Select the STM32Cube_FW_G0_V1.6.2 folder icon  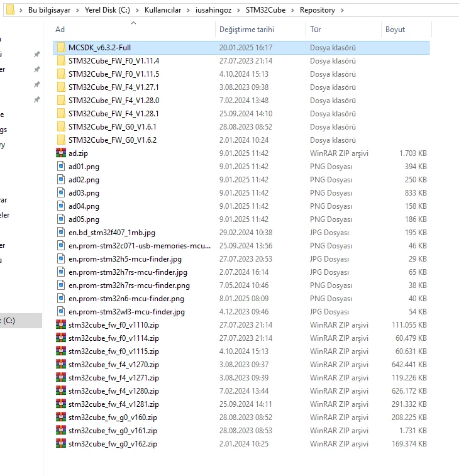tap(61, 140)
